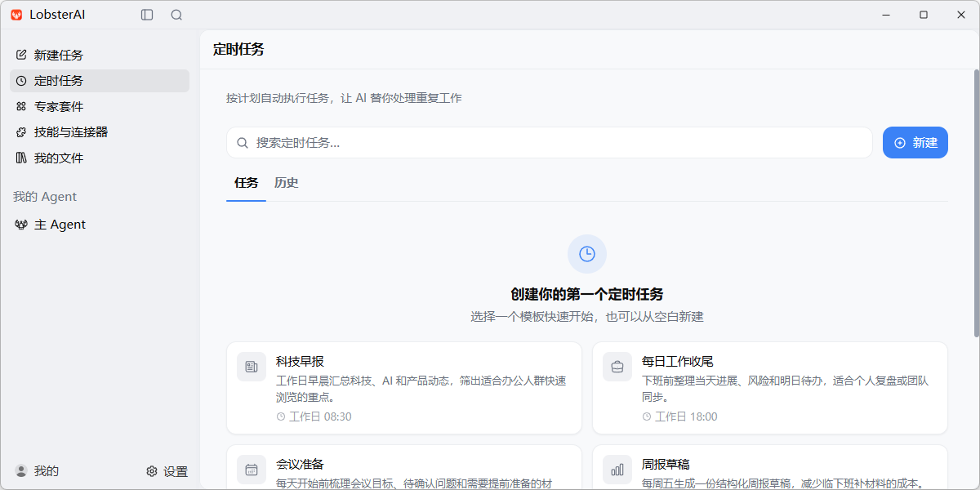Open the search icon in title bar
The height and width of the screenshot is (490, 980).
(x=176, y=15)
